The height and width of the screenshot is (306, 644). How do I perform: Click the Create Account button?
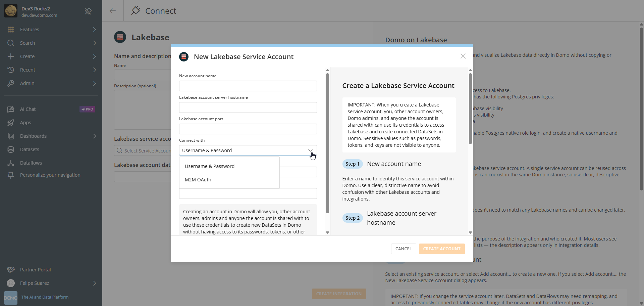click(442, 249)
